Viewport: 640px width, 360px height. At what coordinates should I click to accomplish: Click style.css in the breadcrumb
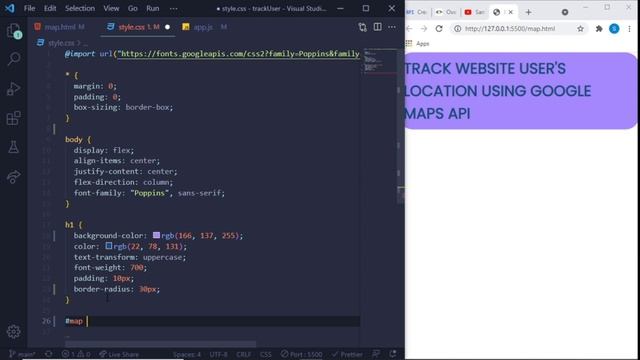(x=61, y=43)
